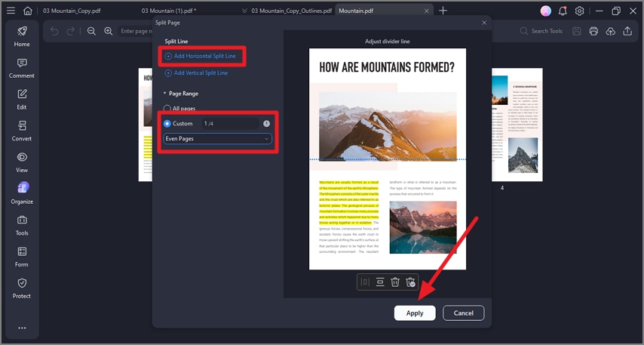The height and width of the screenshot is (345, 644).
Task: Redo the last action
Action: pos(71,31)
